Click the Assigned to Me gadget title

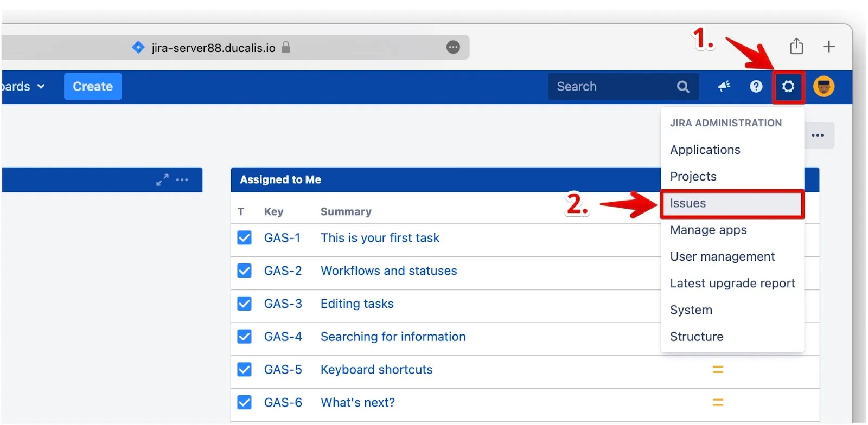click(x=280, y=179)
